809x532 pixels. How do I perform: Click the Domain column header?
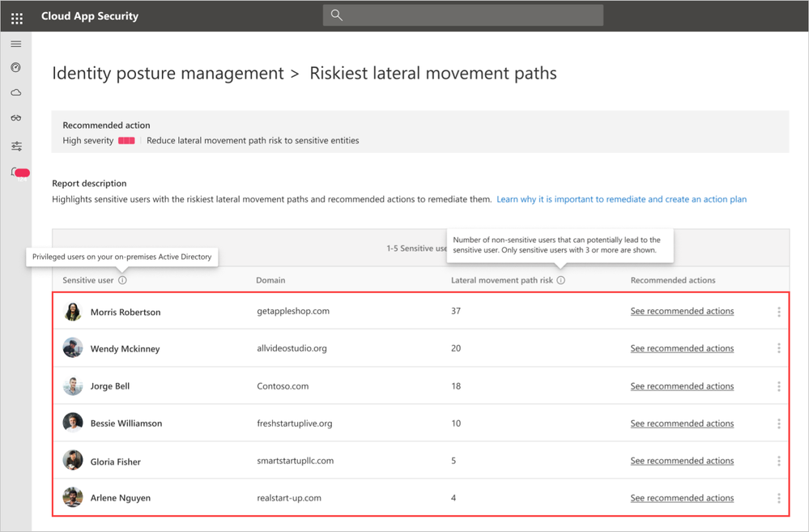pos(270,280)
